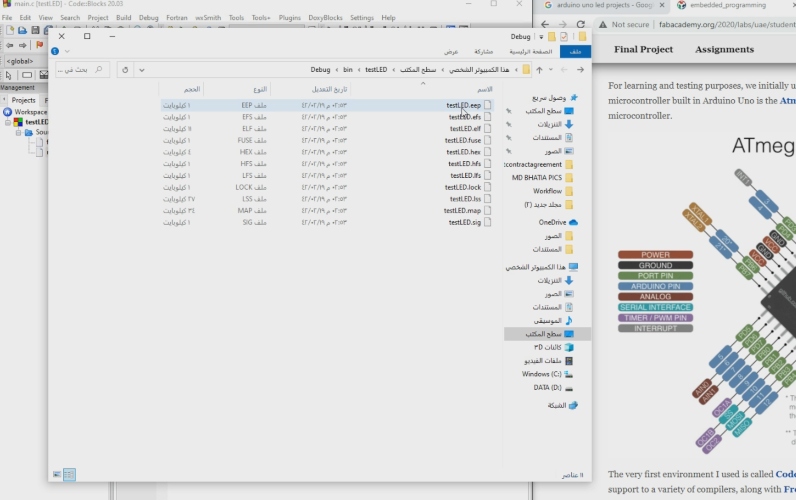Select the testLED.hfs file
This screenshot has height=500, width=796.
326,163
